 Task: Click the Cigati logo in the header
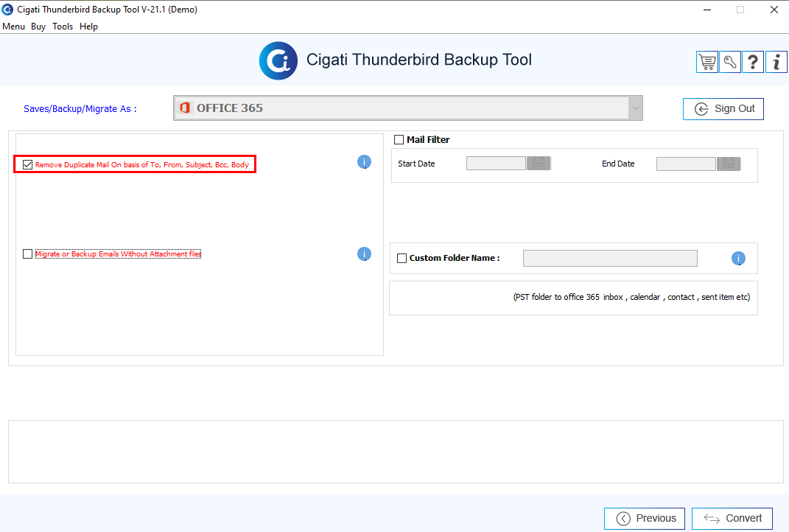tap(278, 61)
